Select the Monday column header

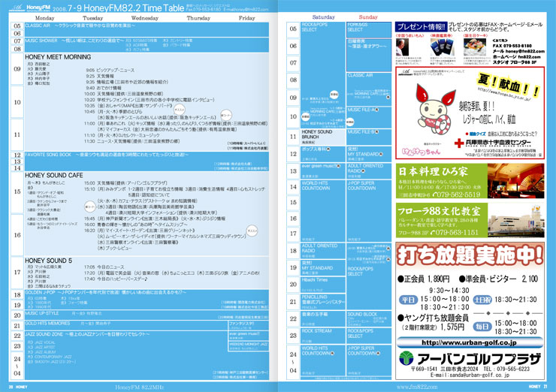(x=44, y=18)
